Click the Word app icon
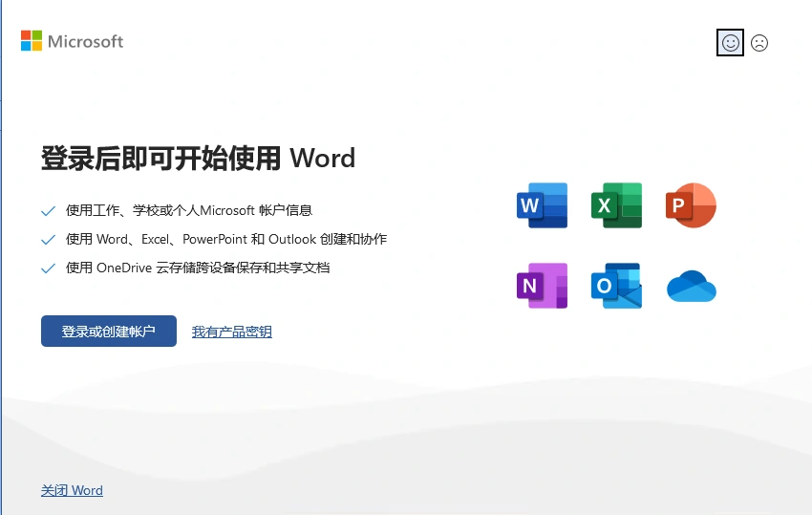The image size is (812, 515). (x=543, y=205)
